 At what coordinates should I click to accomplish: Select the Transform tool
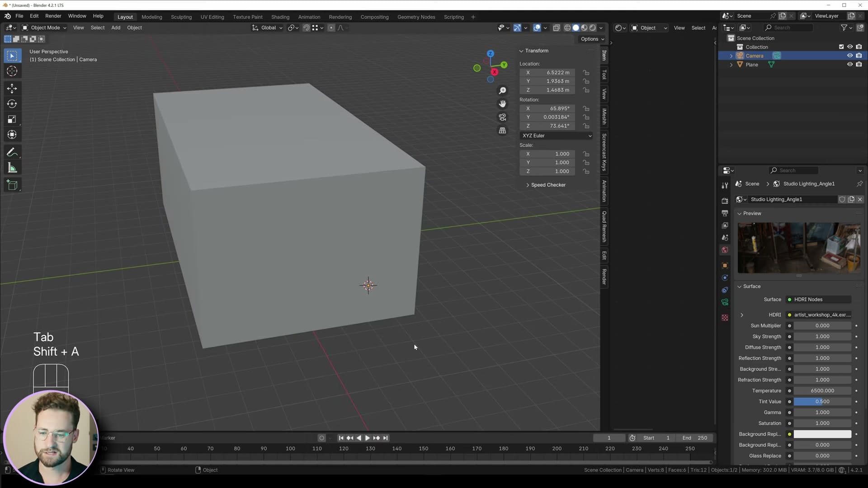tap(12, 135)
